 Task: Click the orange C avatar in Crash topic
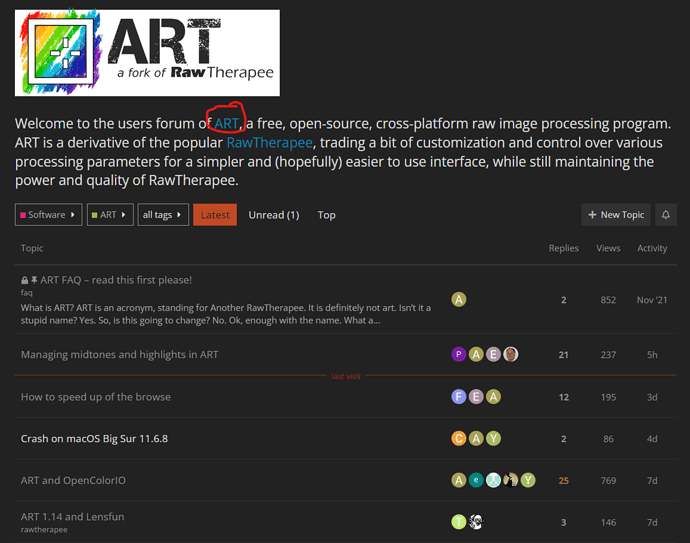(x=459, y=438)
